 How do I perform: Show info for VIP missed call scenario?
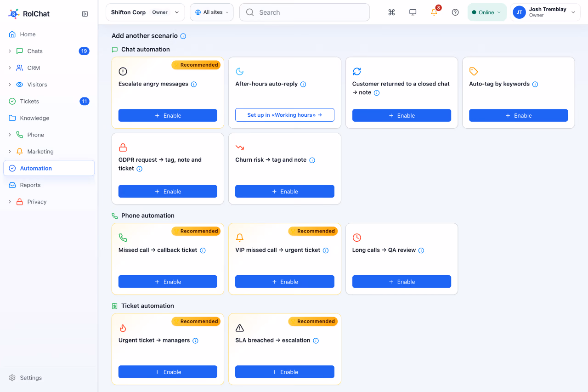(326, 250)
